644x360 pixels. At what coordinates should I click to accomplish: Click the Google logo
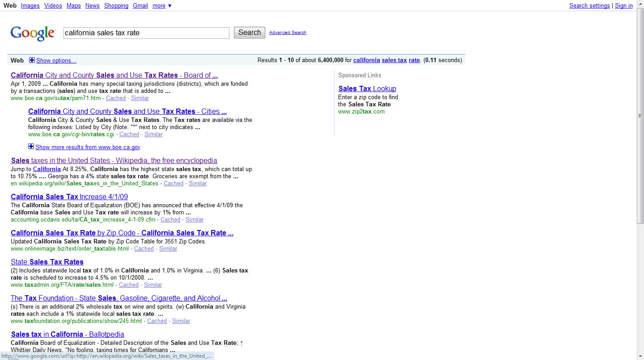click(33, 33)
